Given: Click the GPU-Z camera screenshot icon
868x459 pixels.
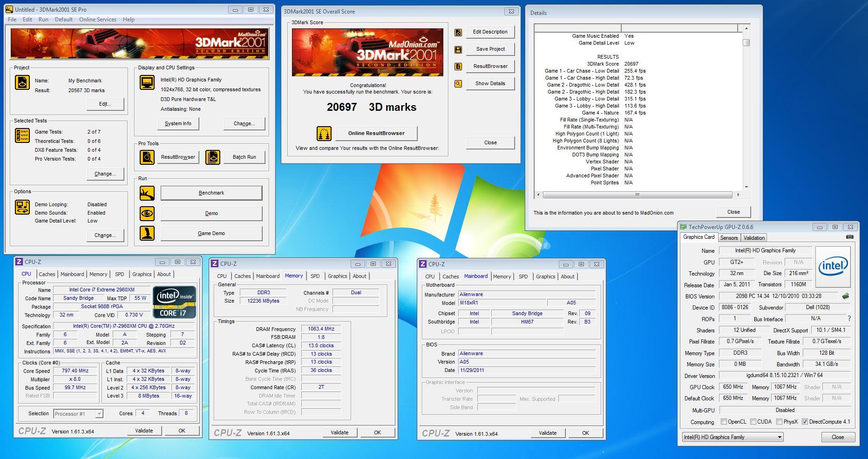Looking at the screenshot, I should (x=850, y=237).
